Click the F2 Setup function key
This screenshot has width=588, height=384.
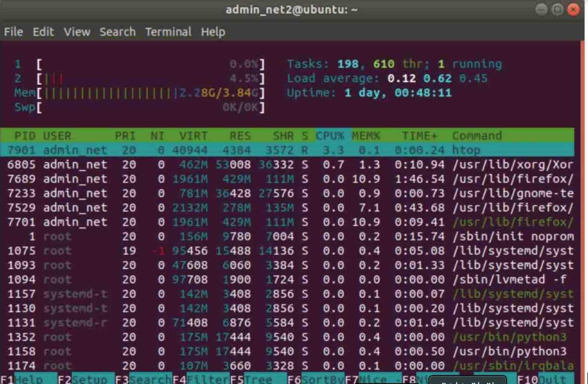(86, 379)
